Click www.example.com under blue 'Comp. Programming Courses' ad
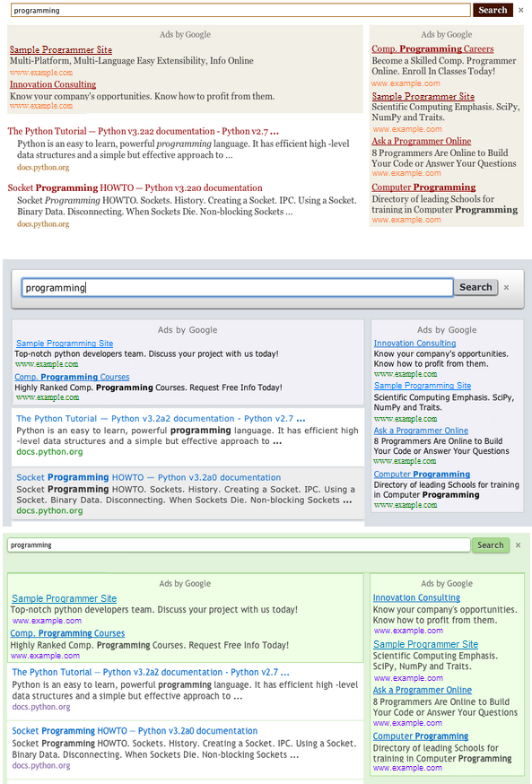 (47, 397)
